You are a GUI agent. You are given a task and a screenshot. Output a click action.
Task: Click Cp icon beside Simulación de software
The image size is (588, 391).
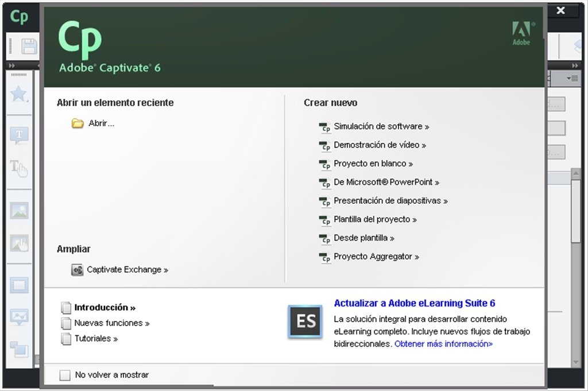click(324, 127)
